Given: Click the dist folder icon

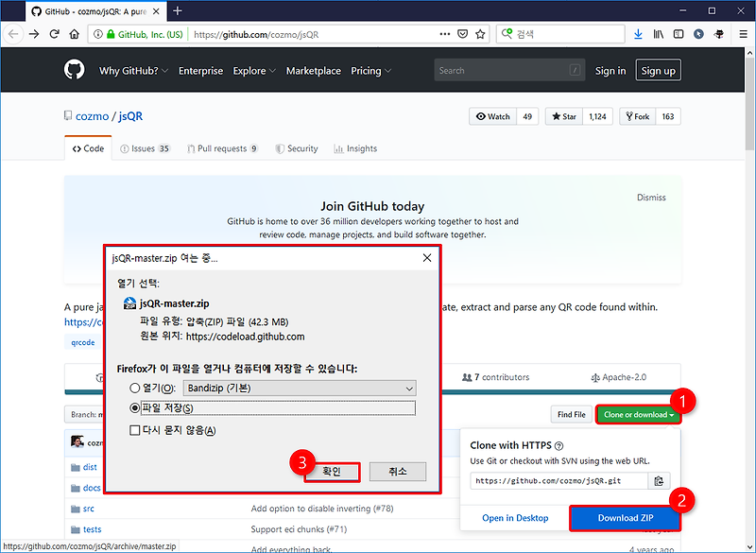Looking at the screenshot, I should (x=76, y=467).
